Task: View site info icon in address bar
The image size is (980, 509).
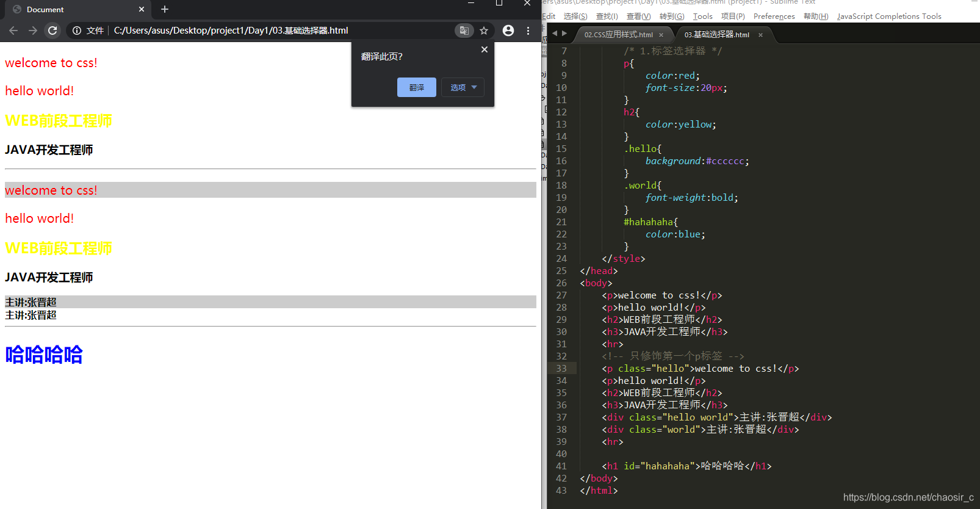Action: pos(76,31)
